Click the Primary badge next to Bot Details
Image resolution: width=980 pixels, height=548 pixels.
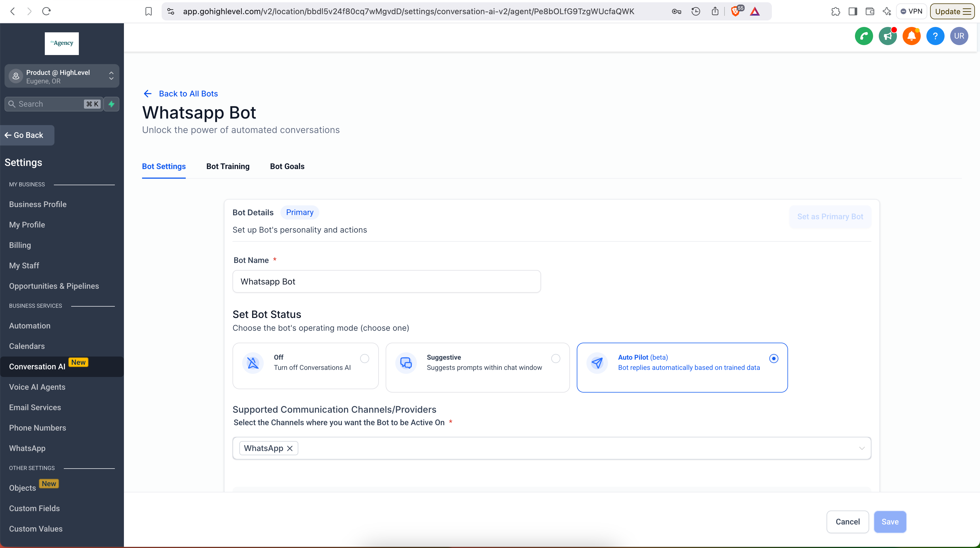pos(300,212)
